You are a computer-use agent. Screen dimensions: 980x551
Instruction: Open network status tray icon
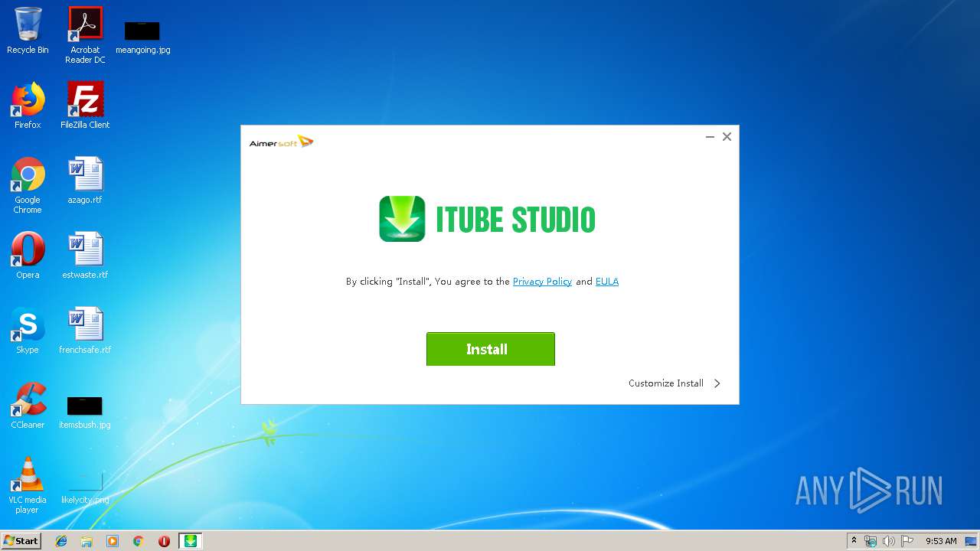click(871, 541)
